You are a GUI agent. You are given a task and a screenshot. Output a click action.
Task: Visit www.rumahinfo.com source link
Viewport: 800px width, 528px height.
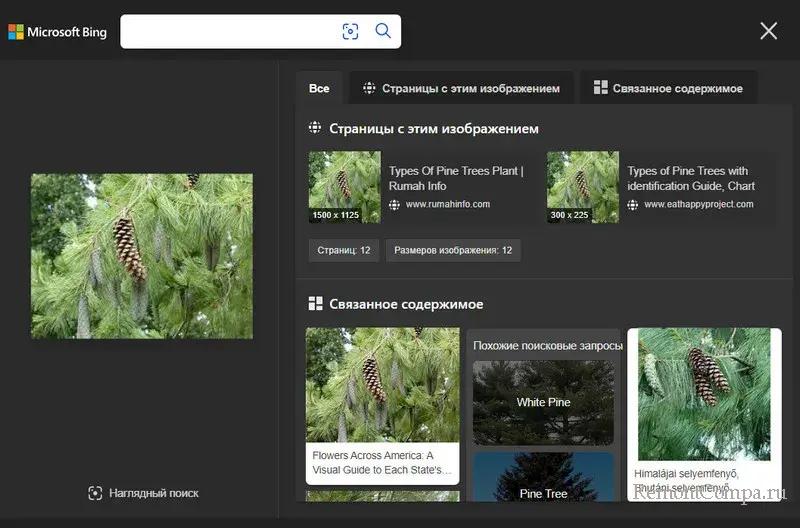(x=447, y=205)
